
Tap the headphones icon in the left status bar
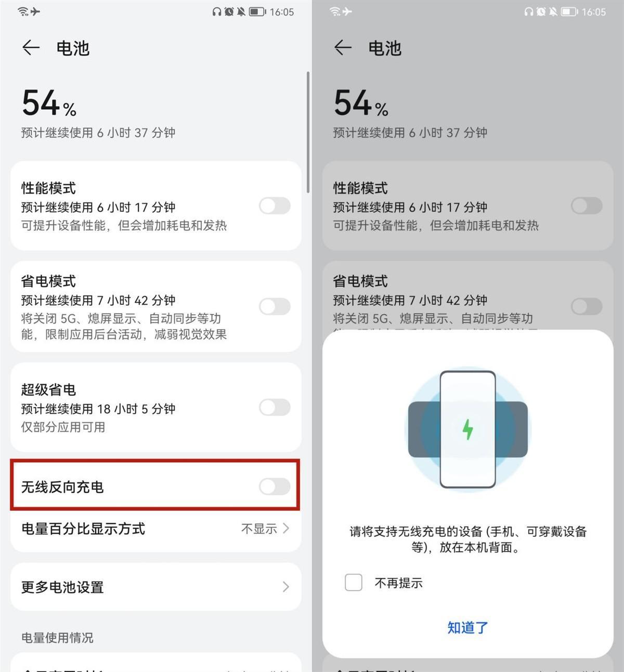pyautogui.click(x=216, y=11)
